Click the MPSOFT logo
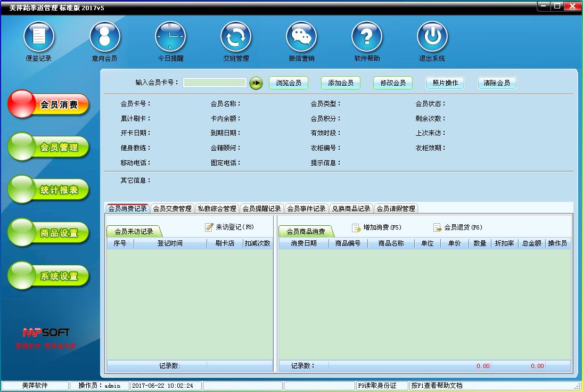This screenshot has height=392, width=583. pyautogui.click(x=46, y=332)
